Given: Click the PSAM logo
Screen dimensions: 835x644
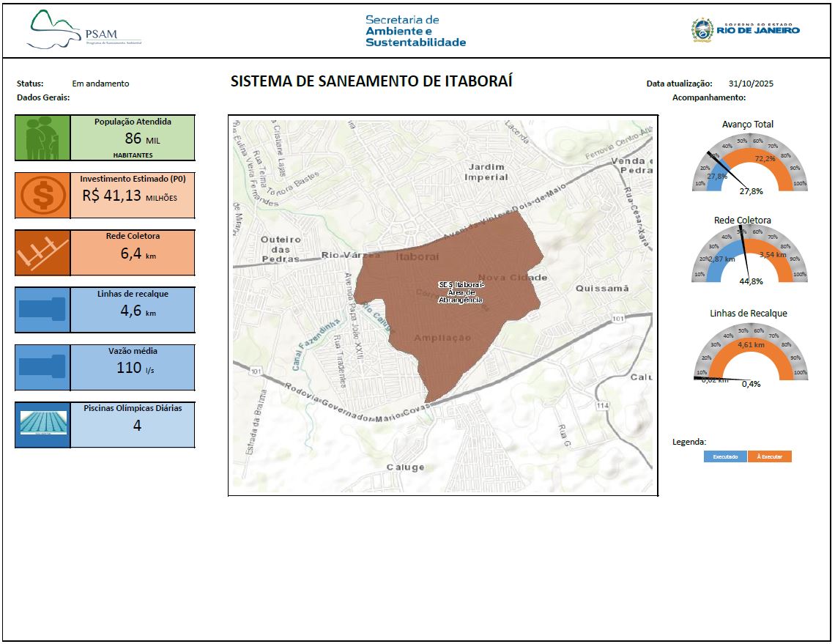Looking at the screenshot, I should 85,31.
